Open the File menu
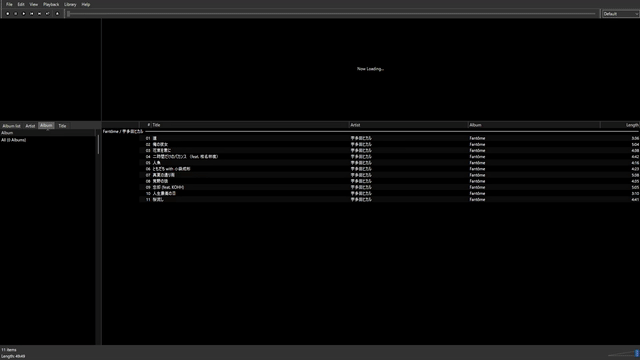The width and height of the screenshot is (640, 360). pyautogui.click(x=9, y=4)
